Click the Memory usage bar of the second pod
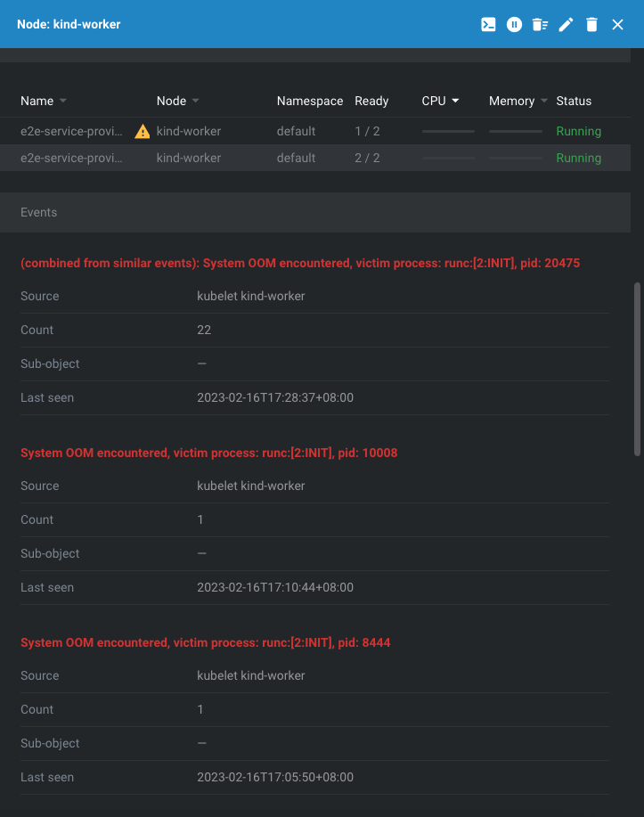Screen dimensions: 644x817 coord(515,158)
